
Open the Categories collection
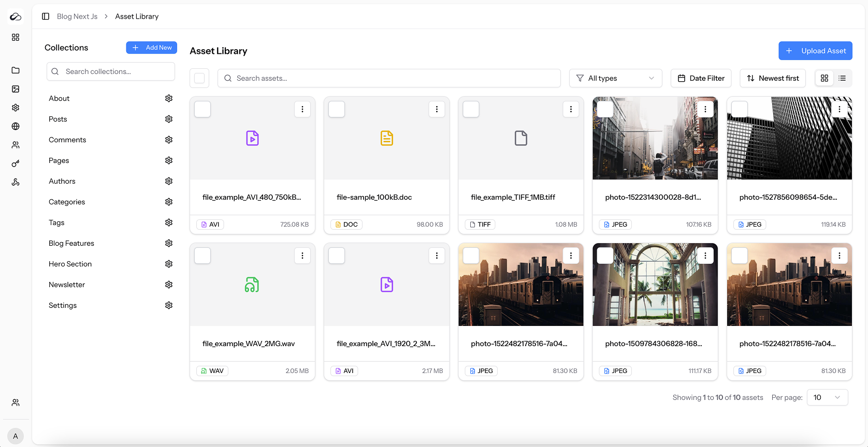click(x=67, y=202)
